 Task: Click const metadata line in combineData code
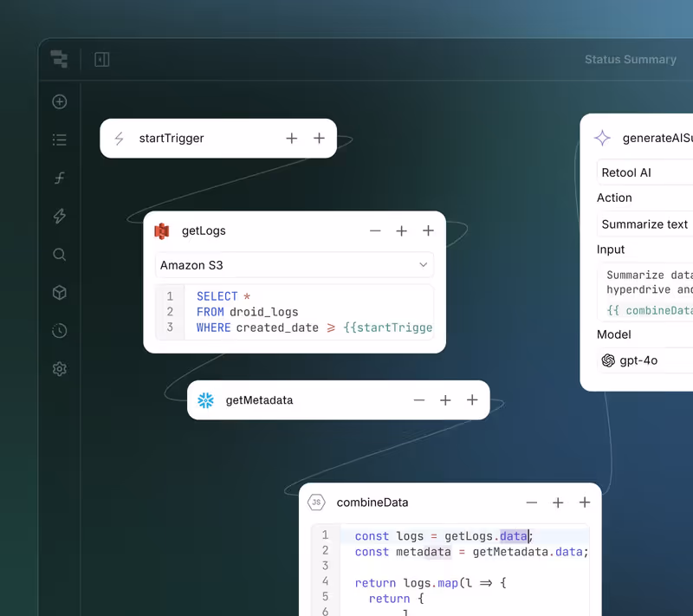tap(471, 552)
